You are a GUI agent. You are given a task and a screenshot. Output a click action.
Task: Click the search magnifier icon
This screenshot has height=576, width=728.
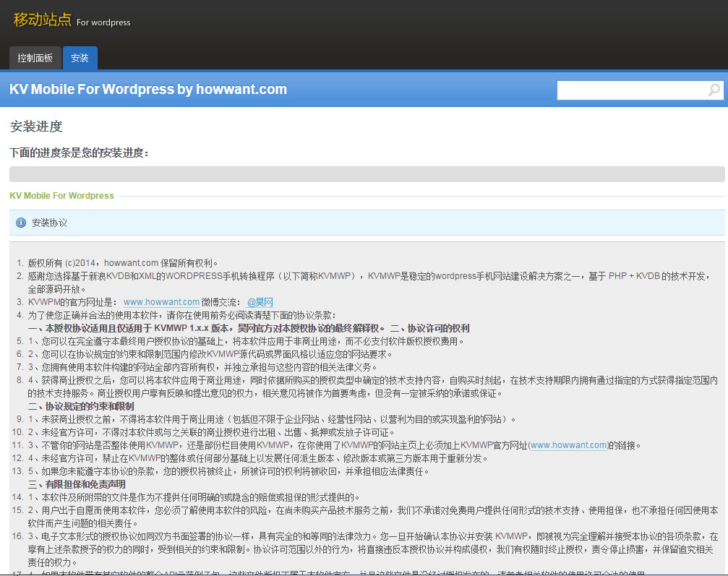click(x=714, y=90)
